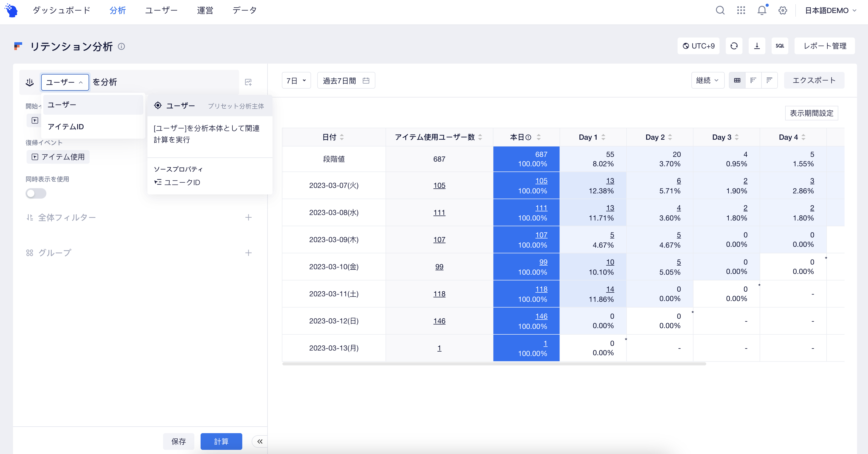Click info icon next to リテンション分析
Viewport: 868px width, 454px height.
[121, 46]
